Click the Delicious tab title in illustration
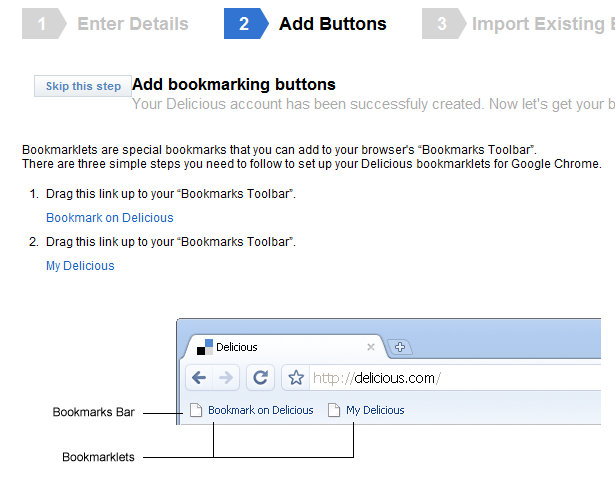Viewport: 615px width, 480px height. (x=237, y=347)
